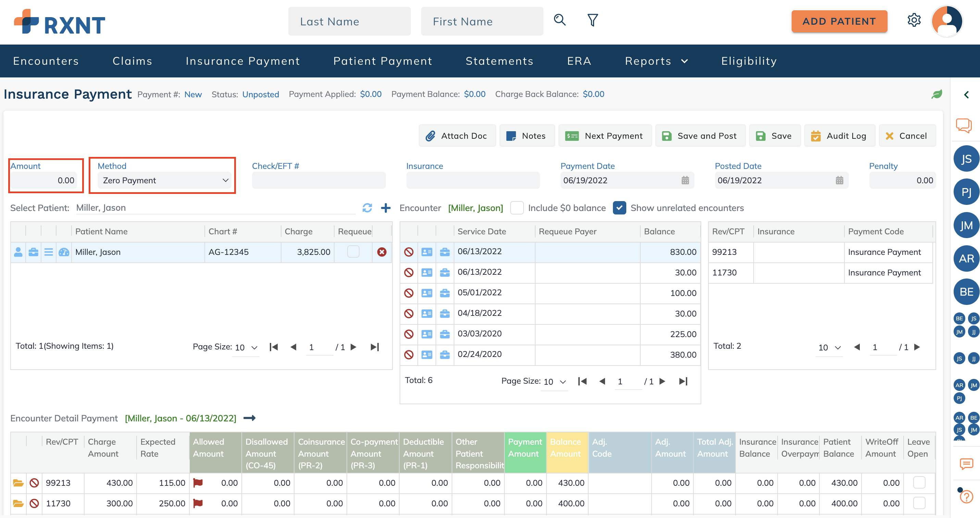980x518 pixels.
Task: Go to the Claims tab
Action: click(x=133, y=61)
